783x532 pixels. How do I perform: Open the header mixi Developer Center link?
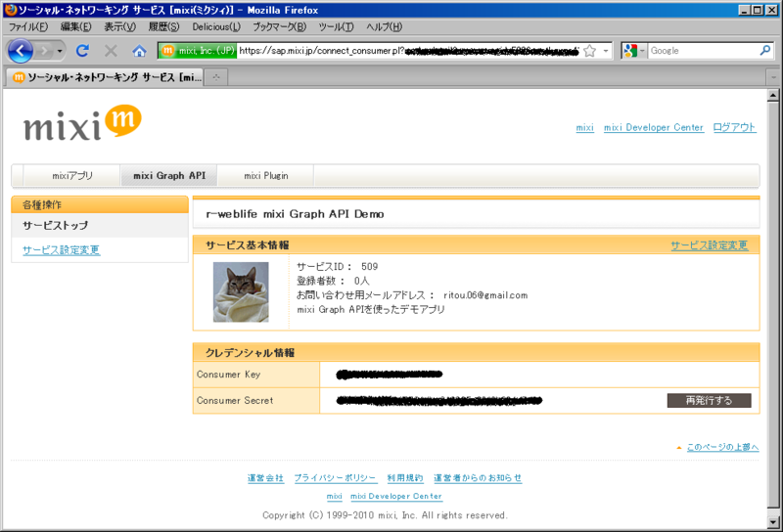[653, 128]
